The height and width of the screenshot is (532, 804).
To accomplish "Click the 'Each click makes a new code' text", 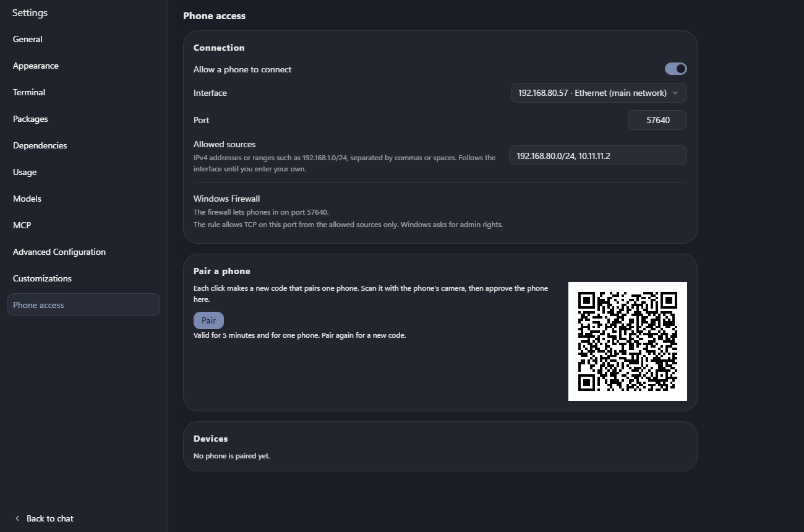I will coord(370,294).
